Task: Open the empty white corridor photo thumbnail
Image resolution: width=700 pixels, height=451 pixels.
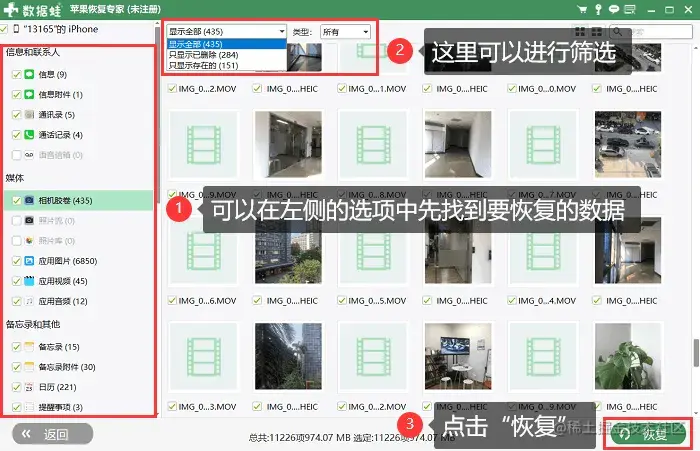Action: (x=458, y=144)
